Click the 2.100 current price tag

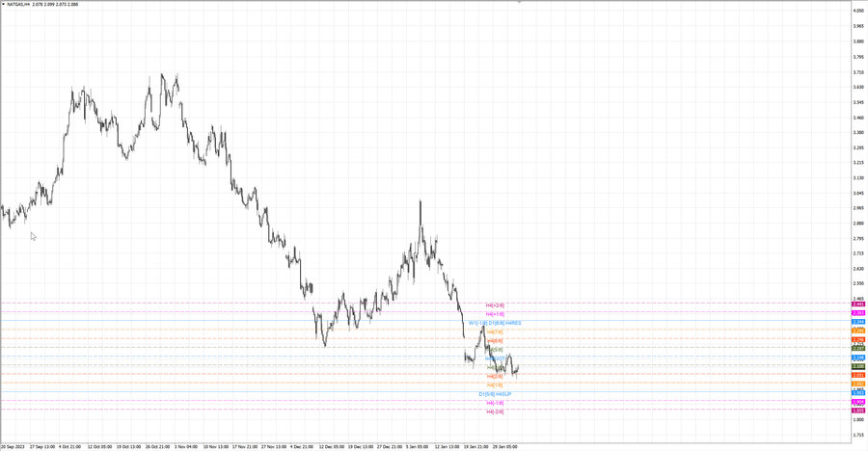tap(857, 366)
